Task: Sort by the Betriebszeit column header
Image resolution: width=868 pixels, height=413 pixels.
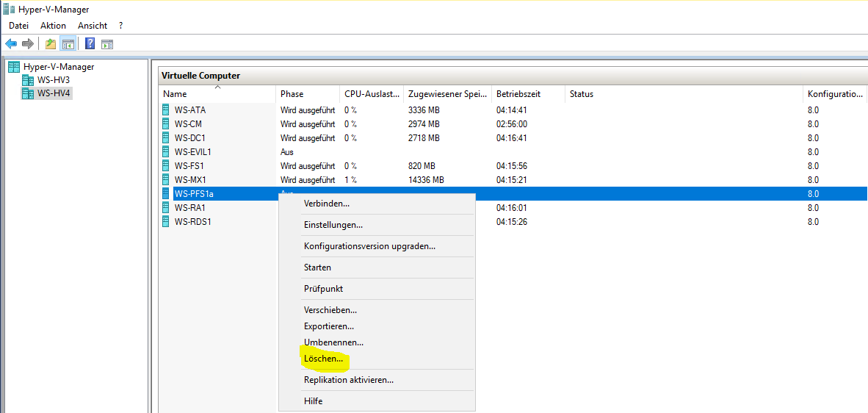Action: click(x=528, y=94)
